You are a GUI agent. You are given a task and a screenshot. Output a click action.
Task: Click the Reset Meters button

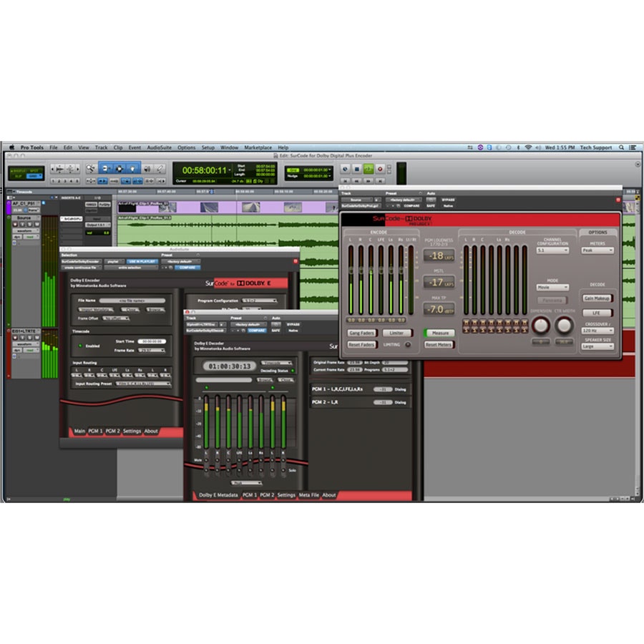pyautogui.click(x=439, y=345)
